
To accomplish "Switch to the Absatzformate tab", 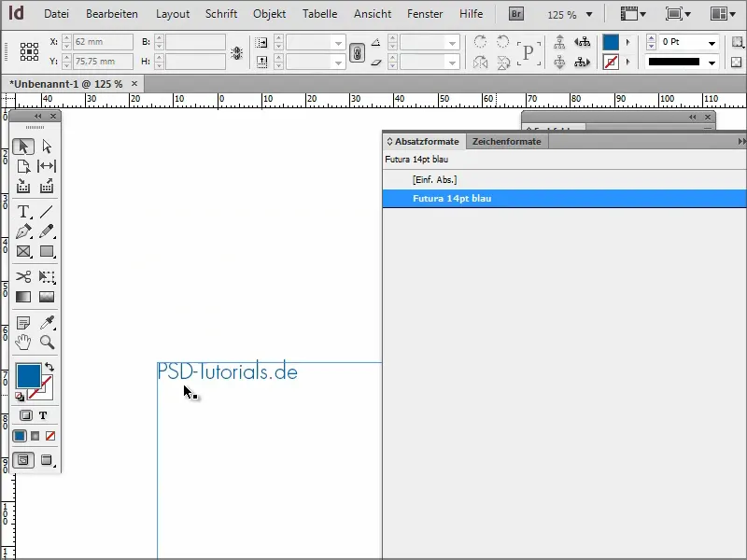I will point(423,142).
